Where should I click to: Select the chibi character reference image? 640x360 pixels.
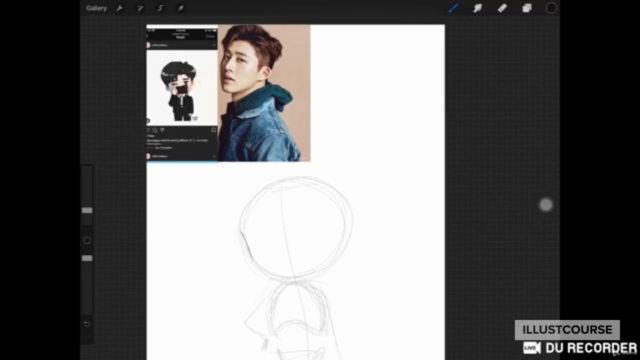click(182, 88)
